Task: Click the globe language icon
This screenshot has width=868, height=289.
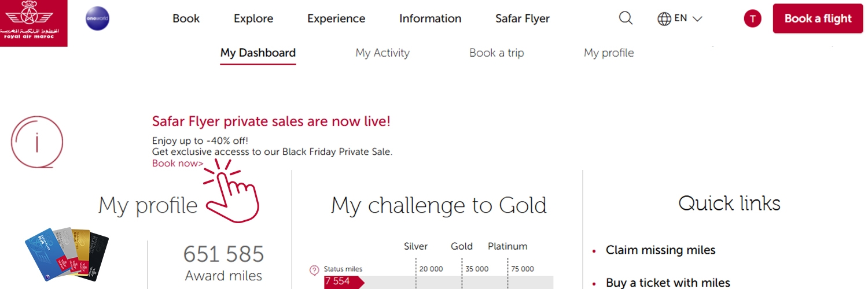Action: [664, 18]
